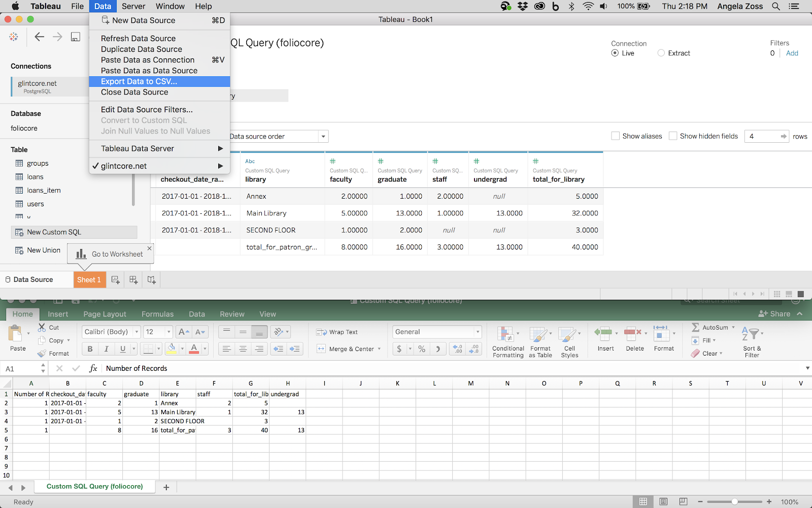Select the Live connection radio button

pyautogui.click(x=615, y=53)
